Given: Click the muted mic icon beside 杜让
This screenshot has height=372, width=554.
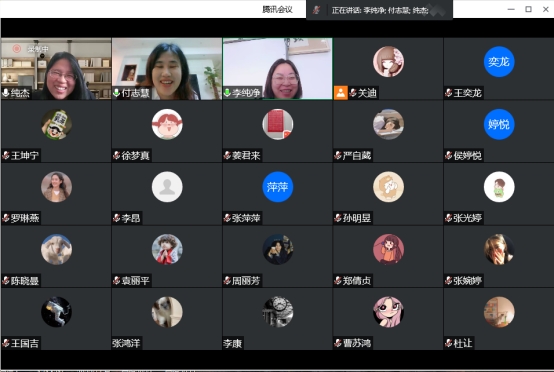Looking at the screenshot, I should click(x=449, y=343).
